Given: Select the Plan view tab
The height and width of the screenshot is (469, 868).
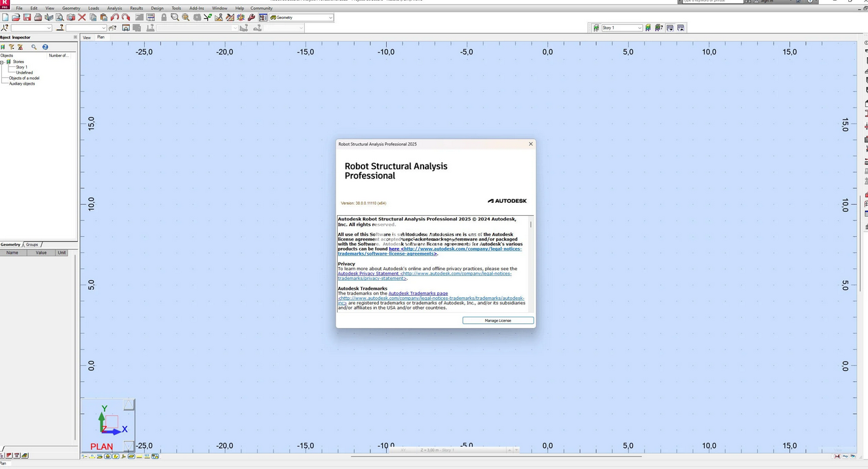Looking at the screenshot, I should [x=101, y=37].
